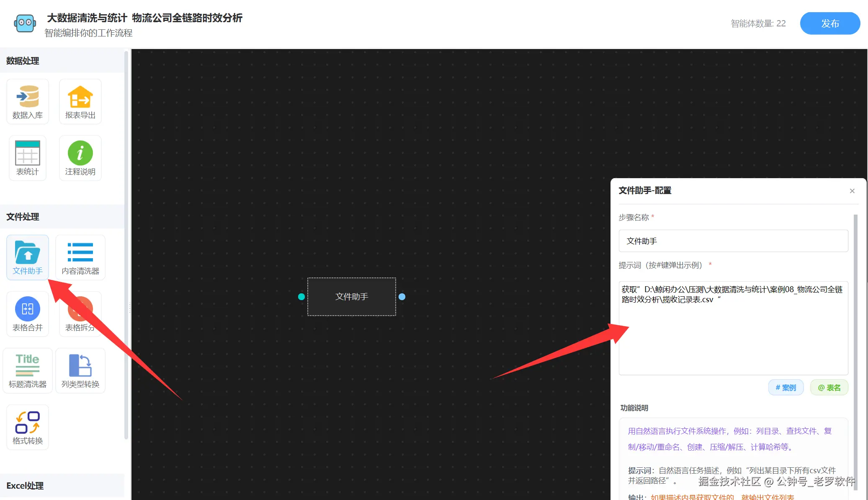Click the sidebar and canvas splitter handle
The height and width of the screenshot is (500, 868).
pyautogui.click(x=130, y=308)
